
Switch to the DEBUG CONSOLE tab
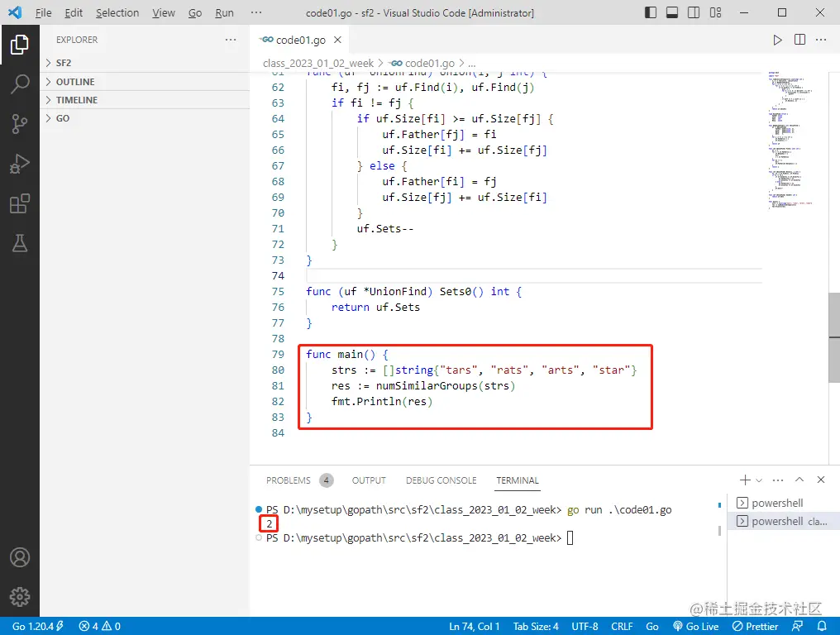[441, 480]
